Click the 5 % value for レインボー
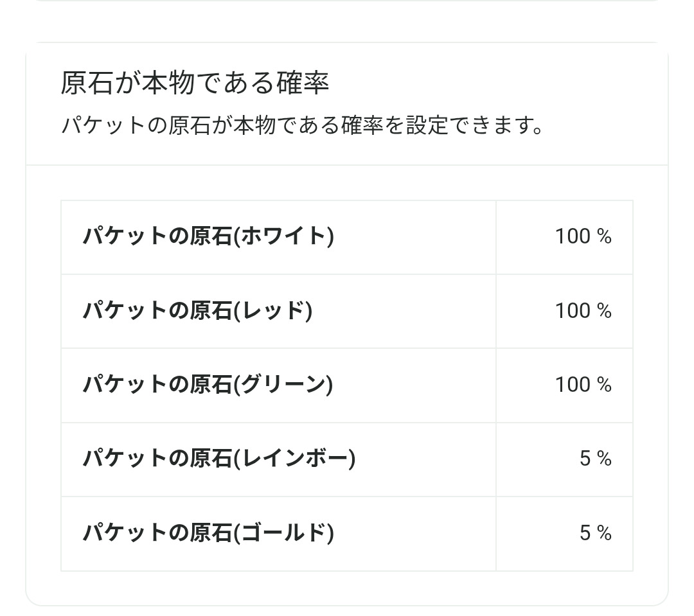Viewport: 694px width, 616px height. click(595, 459)
